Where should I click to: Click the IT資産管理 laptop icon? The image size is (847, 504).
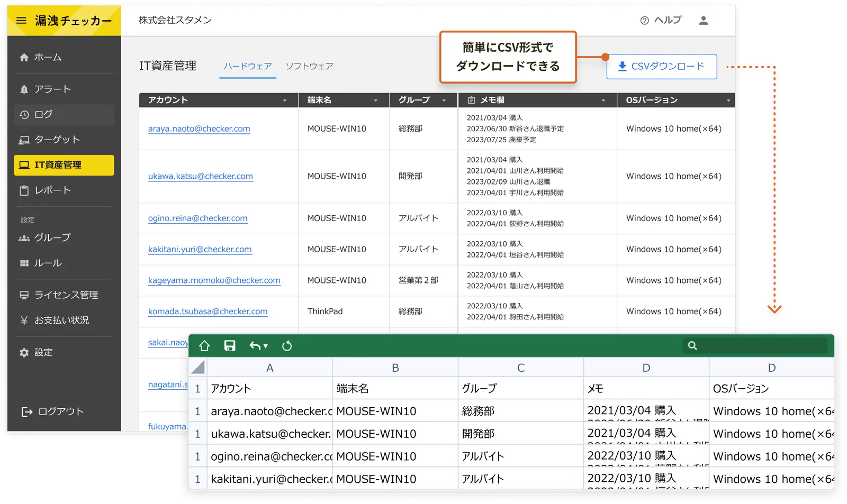coord(24,165)
